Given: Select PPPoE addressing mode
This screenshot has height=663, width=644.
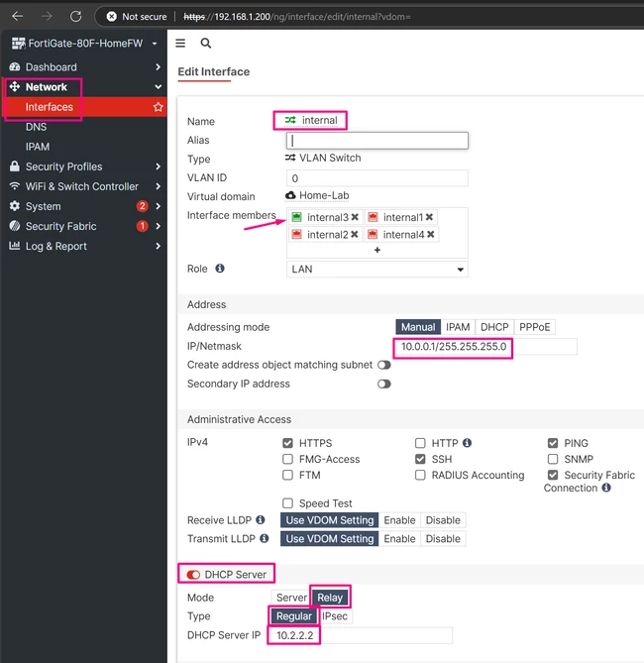Looking at the screenshot, I should [x=534, y=327].
